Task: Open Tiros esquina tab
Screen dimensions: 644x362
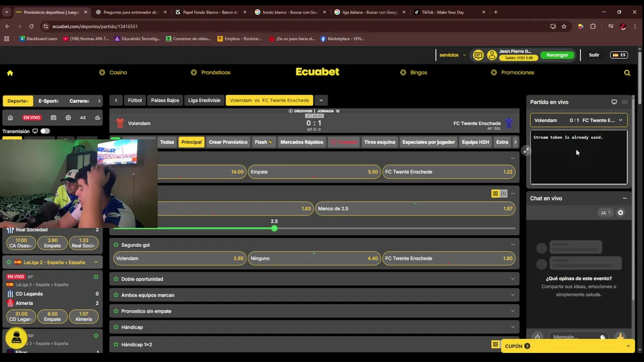Action: pos(379,142)
